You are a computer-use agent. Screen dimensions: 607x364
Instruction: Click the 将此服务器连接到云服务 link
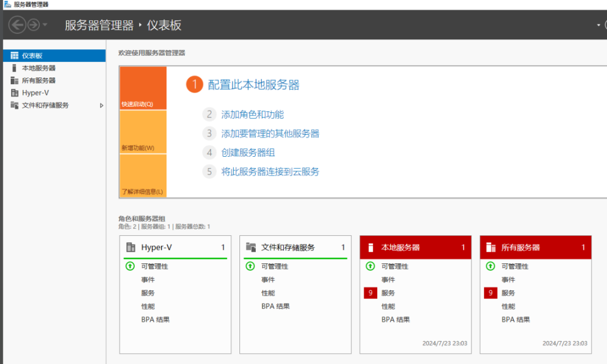tap(270, 171)
